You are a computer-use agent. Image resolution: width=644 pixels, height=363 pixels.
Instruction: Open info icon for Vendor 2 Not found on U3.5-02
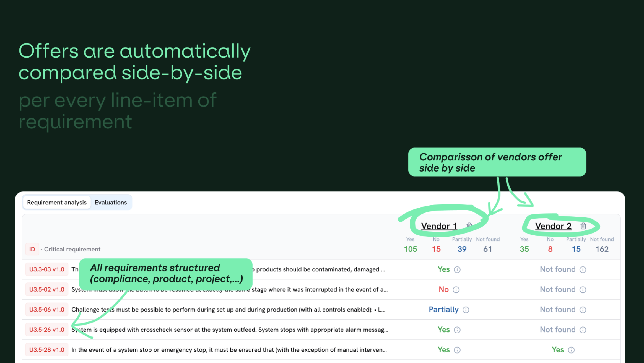pyautogui.click(x=583, y=290)
